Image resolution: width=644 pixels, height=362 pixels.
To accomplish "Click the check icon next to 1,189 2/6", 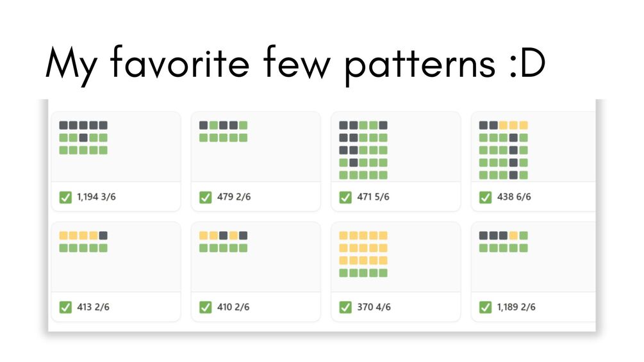I will click(486, 308).
